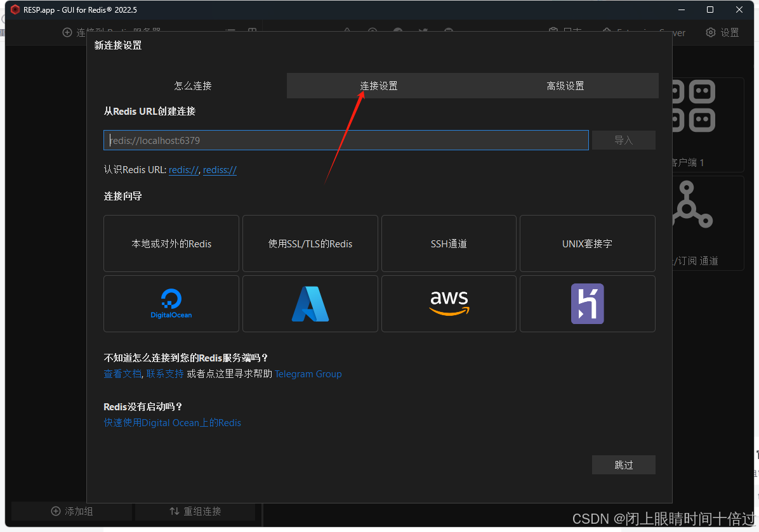This screenshot has height=532, width=759.
Task: Focus the Redis URL input field
Action: click(346, 140)
